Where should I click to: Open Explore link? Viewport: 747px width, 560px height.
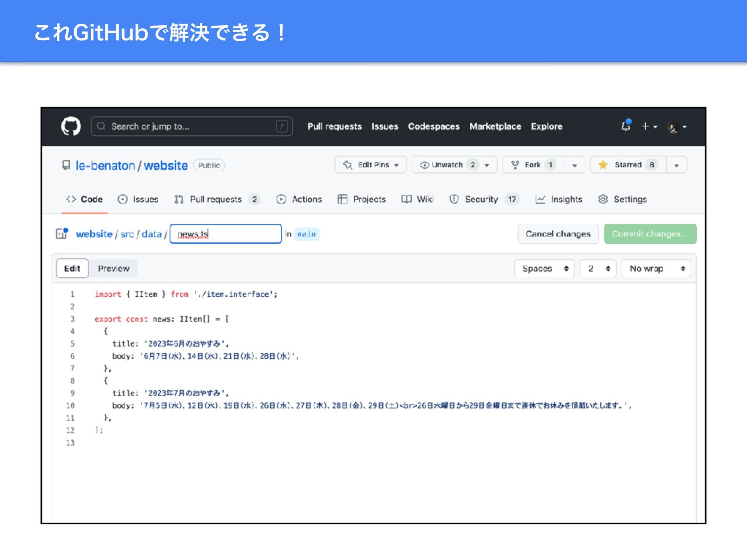pyautogui.click(x=547, y=126)
